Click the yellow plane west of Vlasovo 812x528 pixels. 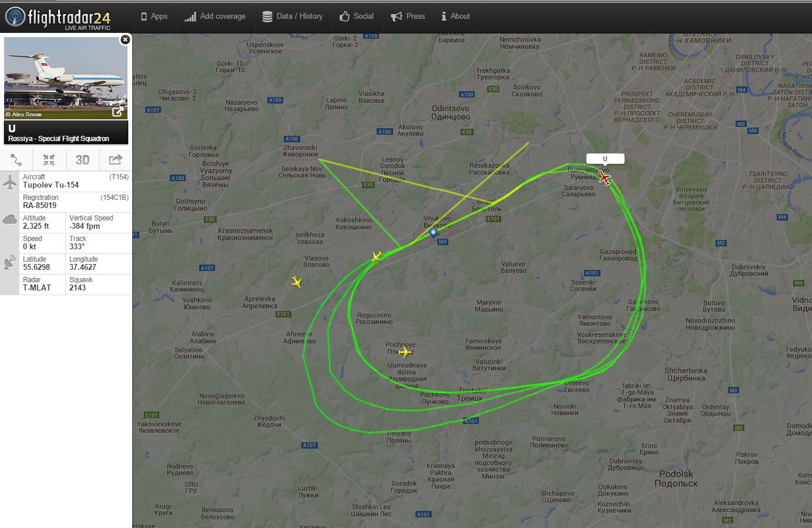[x=297, y=282]
